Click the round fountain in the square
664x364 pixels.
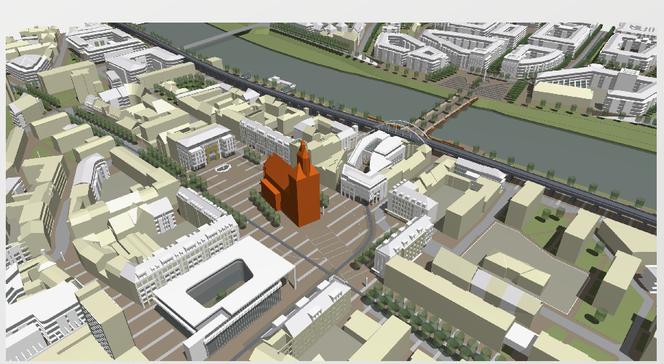click(222, 168)
